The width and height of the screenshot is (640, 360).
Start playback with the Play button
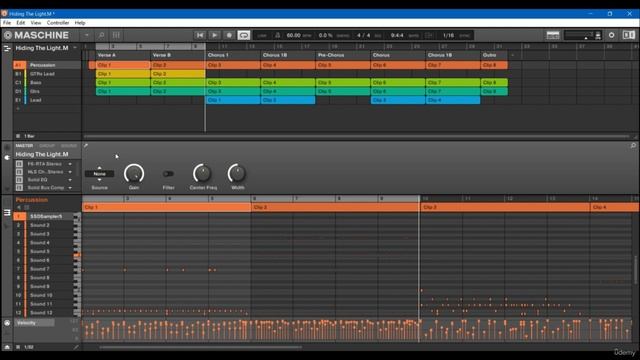point(214,36)
